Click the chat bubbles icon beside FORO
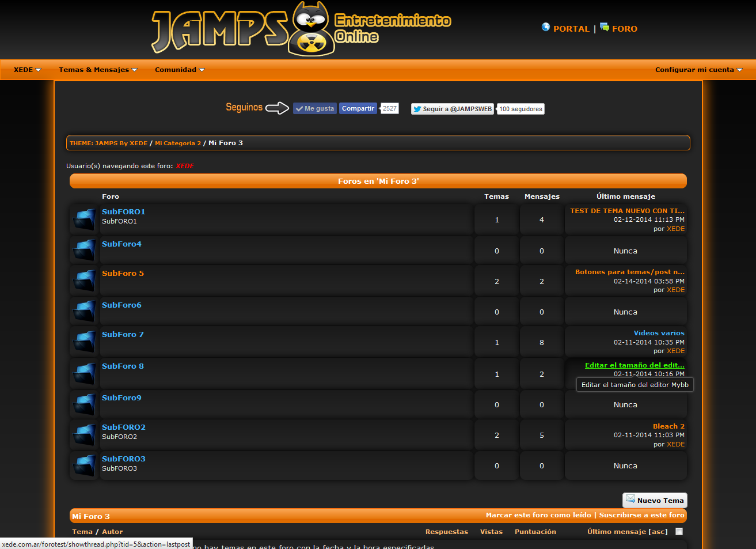Image resolution: width=756 pixels, height=549 pixels. coord(605,27)
